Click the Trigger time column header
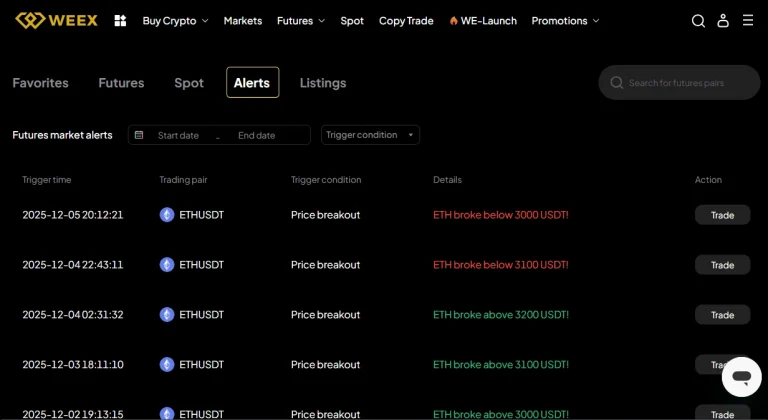 [x=47, y=180]
